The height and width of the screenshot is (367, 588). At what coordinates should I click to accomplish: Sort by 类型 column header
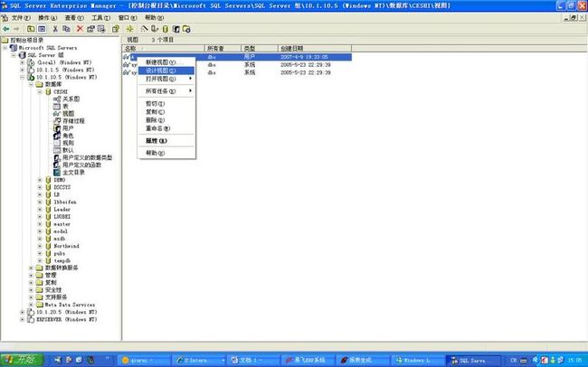260,48
